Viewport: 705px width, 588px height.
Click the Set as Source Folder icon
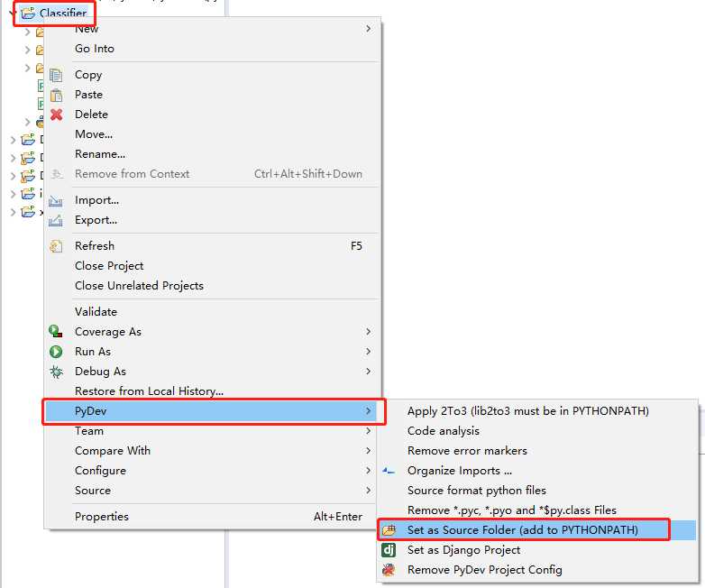pos(389,530)
